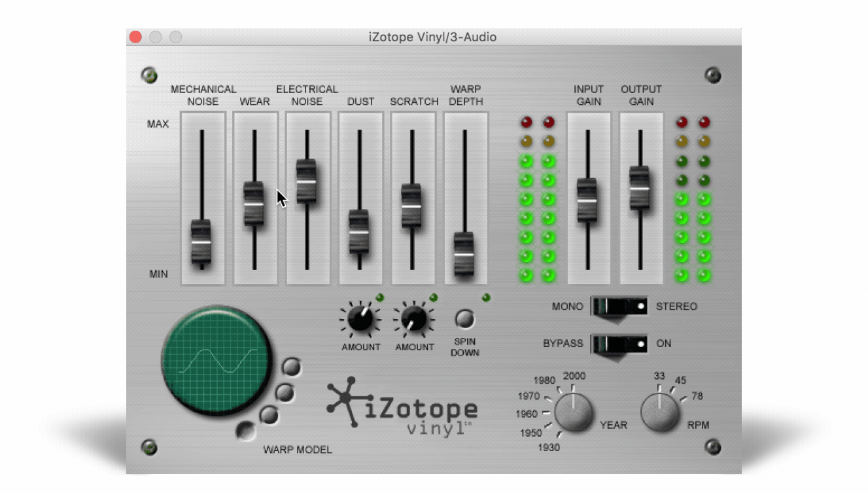Viewport: 868px width, 493px height.
Task: Set year to 1950 label
Action: pyautogui.click(x=531, y=433)
